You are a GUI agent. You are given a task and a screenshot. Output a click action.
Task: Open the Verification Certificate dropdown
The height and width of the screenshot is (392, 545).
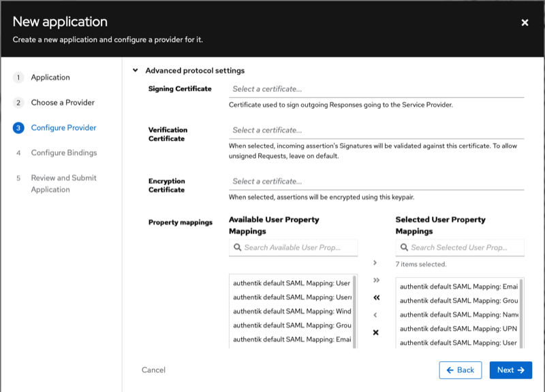click(377, 130)
